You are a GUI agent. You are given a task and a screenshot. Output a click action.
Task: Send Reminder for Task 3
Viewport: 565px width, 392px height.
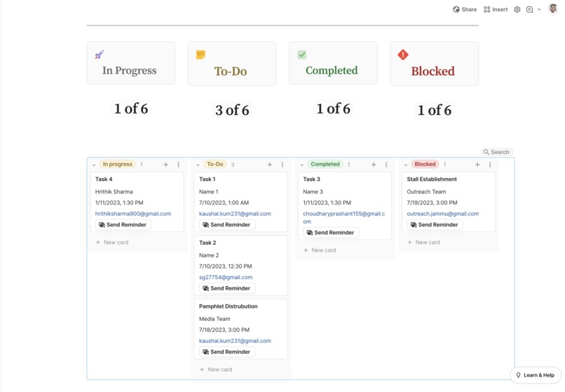pyautogui.click(x=331, y=233)
